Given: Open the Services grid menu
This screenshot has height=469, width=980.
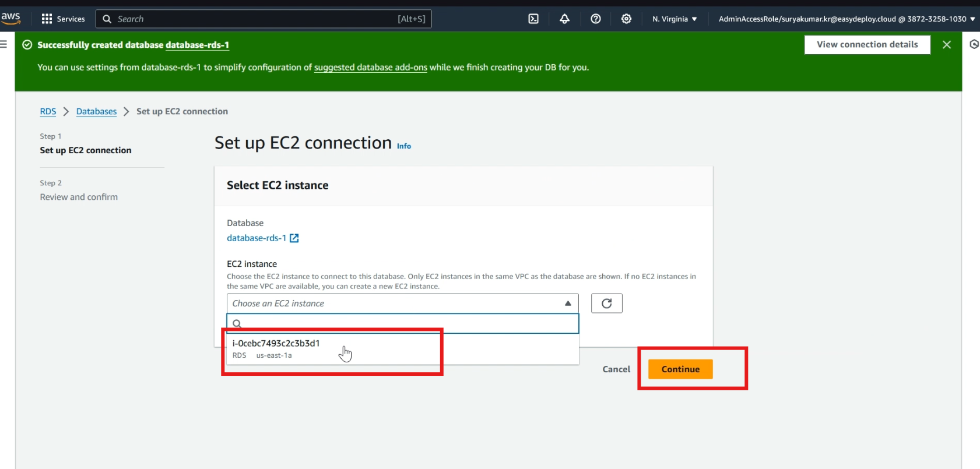Looking at the screenshot, I should pyautogui.click(x=63, y=19).
